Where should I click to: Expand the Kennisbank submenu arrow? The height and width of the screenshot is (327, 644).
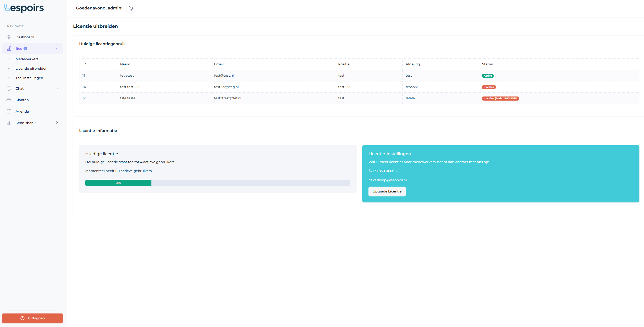tap(57, 123)
